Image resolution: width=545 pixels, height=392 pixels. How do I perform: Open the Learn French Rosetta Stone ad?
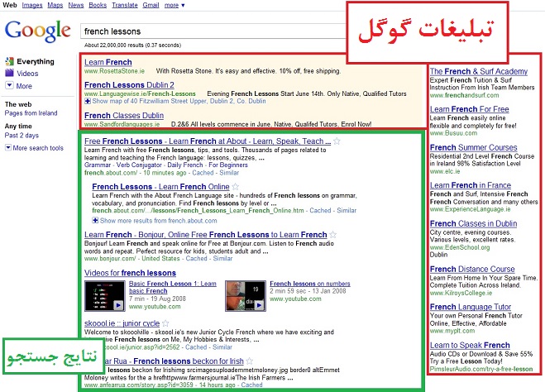(x=108, y=63)
